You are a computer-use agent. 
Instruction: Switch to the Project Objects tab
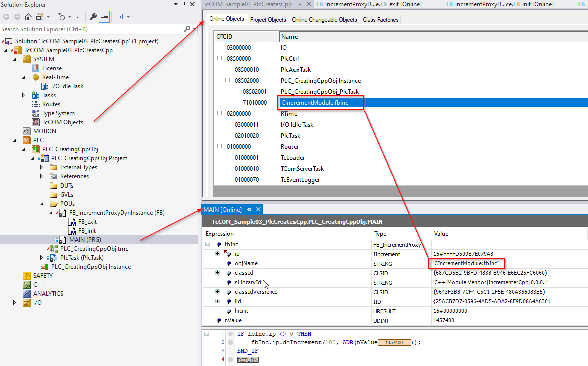pos(268,19)
